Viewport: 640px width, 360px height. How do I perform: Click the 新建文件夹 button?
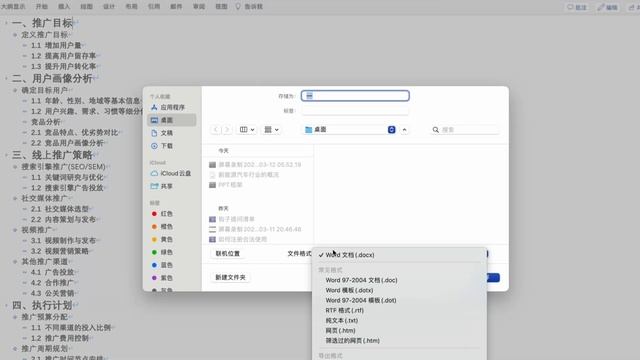click(x=230, y=278)
